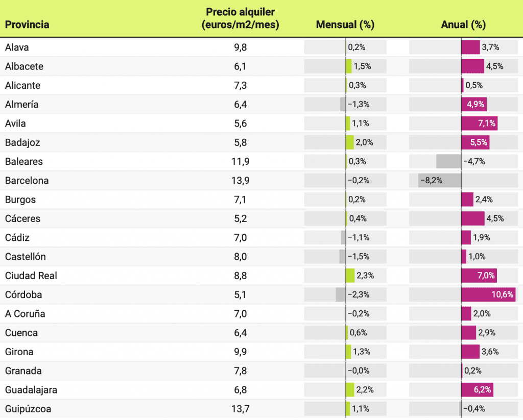This screenshot has height=420, width=523.
Task: Select the Guipúzcoa province name
Action: coord(28,409)
